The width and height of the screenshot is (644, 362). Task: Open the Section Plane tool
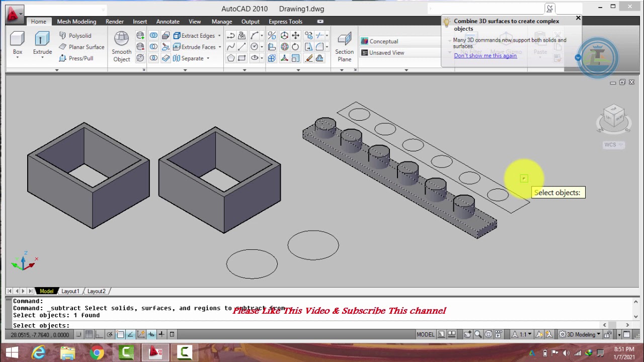point(344,47)
